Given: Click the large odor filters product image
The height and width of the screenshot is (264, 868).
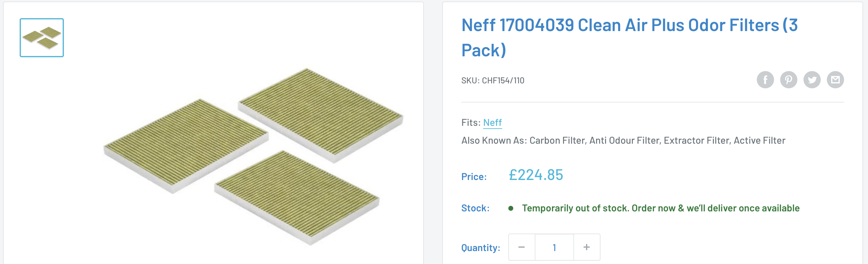Looking at the screenshot, I should pyautogui.click(x=253, y=155).
